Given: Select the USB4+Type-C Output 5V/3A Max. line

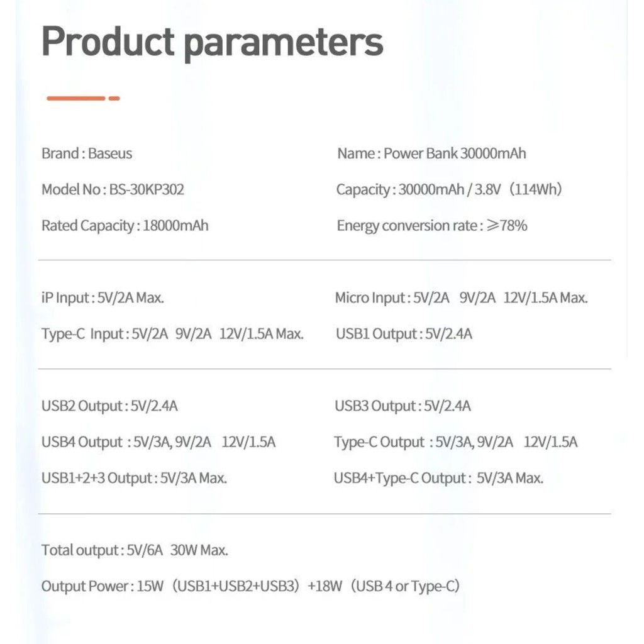Looking at the screenshot, I should tap(438, 478).
